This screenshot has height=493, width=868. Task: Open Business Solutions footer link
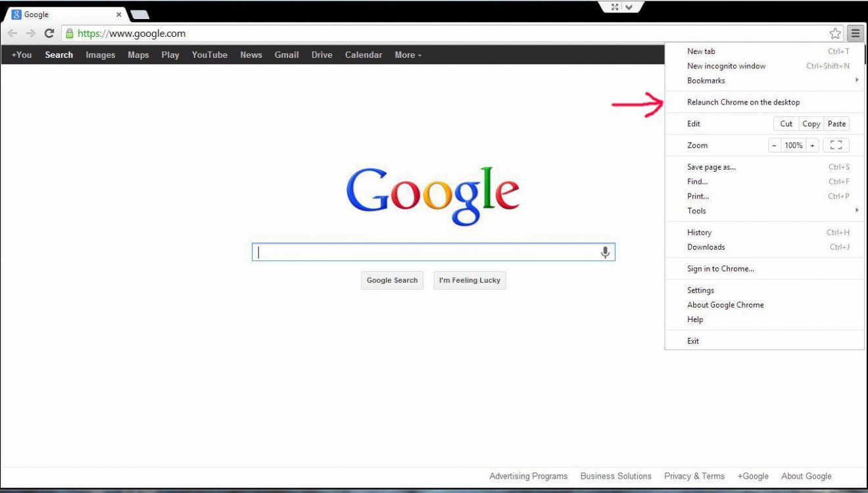coord(616,477)
